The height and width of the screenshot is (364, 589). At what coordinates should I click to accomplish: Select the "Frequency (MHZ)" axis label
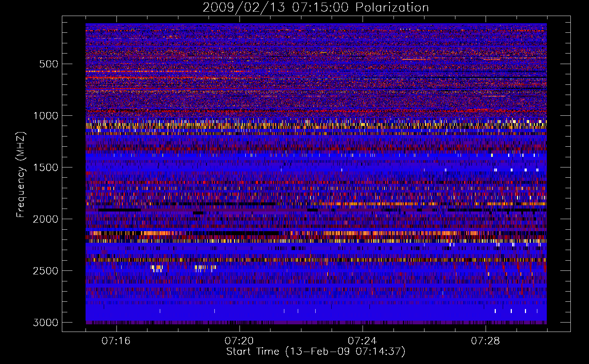coord(21,175)
